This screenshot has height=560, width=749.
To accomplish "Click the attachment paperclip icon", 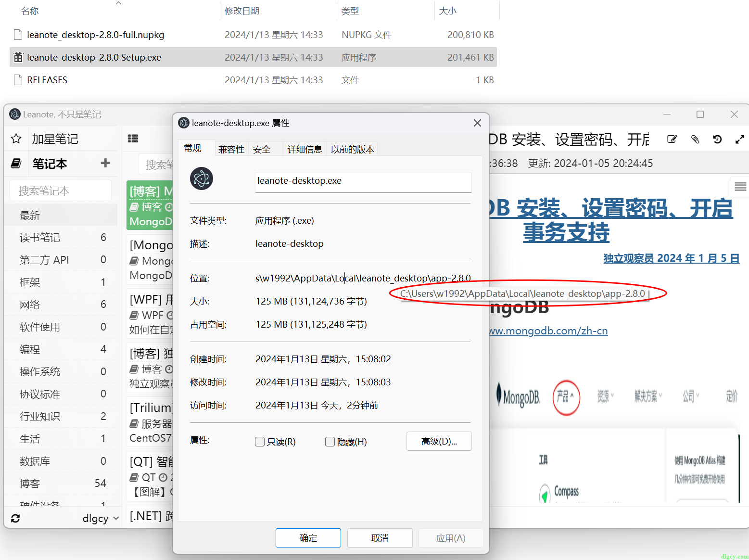I will click(695, 139).
